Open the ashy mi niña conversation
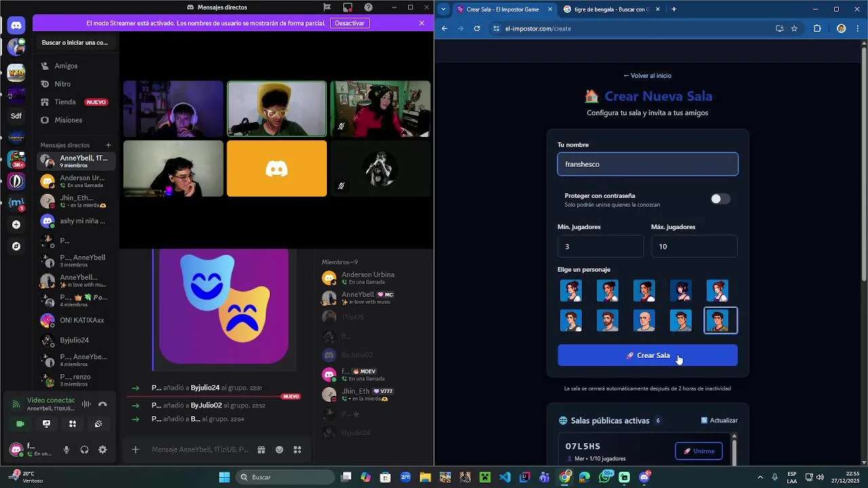 (75, 221)
